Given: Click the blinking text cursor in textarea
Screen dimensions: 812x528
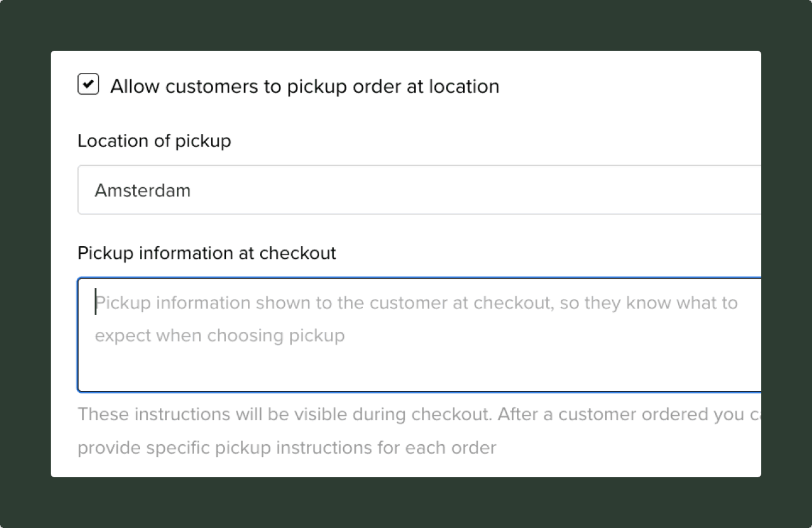Looking at the screenshot, I should tap(96, 302).
